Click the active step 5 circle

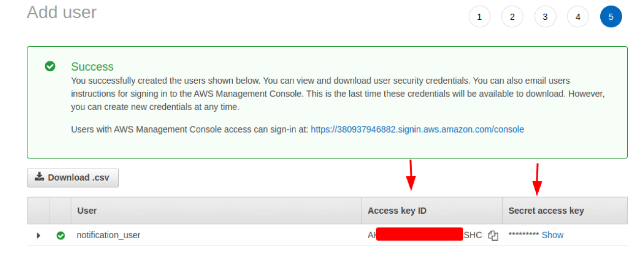pyautogui.click(x=611, y=17)
